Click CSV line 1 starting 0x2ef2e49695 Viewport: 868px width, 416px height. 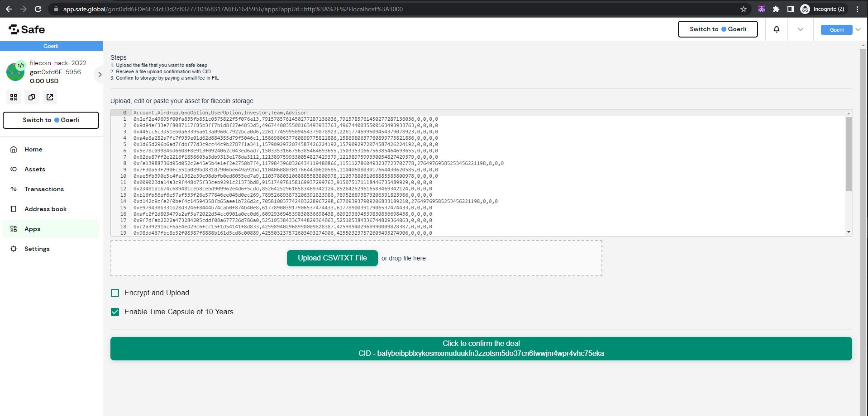pyautogui.click(x=286, y=119)
